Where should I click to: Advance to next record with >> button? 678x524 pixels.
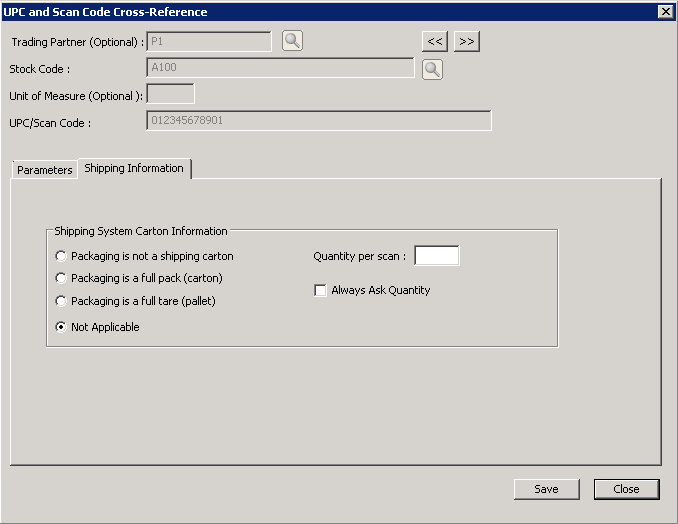(x=467, y=41)
